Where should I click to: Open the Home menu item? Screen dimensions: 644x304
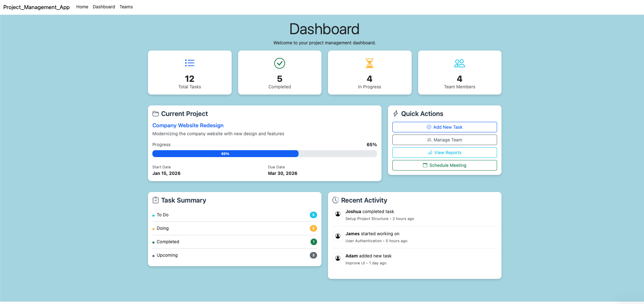82,7
